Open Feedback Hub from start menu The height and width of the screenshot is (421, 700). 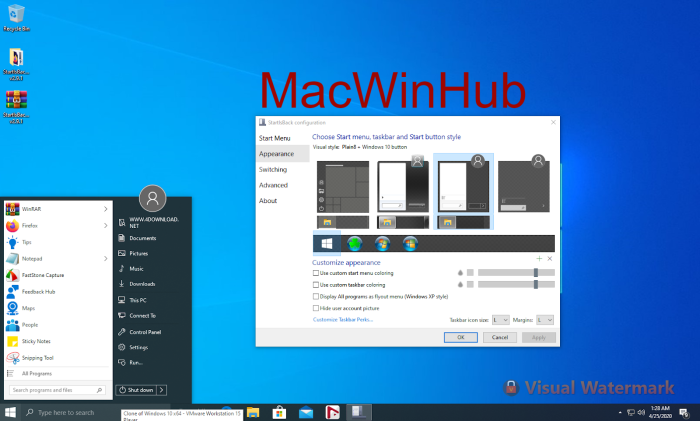tap(57, 292)
